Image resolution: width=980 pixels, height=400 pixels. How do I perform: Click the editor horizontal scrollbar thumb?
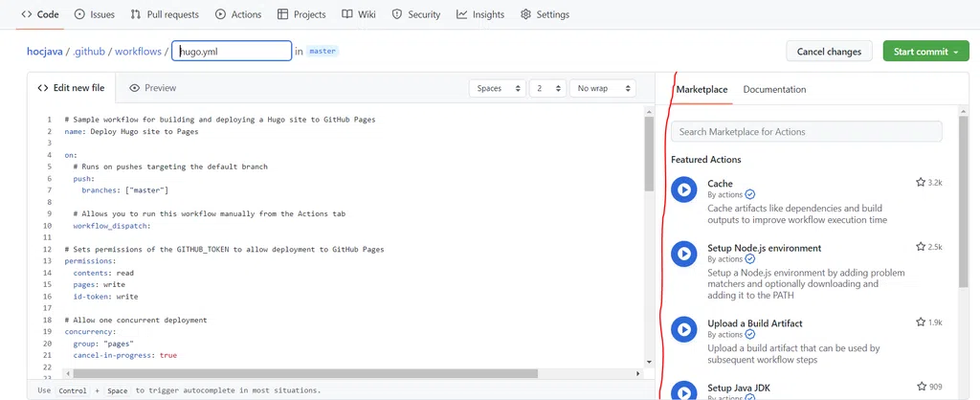click(x=305, y=373)
